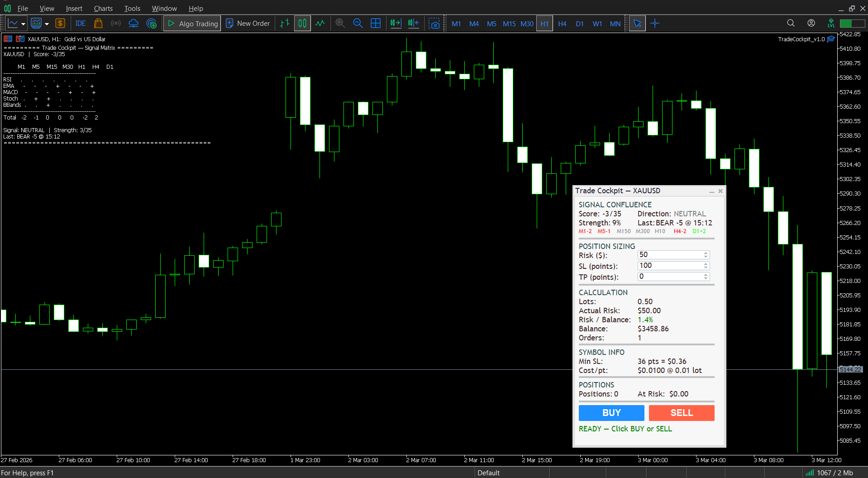Click the tile windows grid icon
Screen dimensions: 868x478
375,24
